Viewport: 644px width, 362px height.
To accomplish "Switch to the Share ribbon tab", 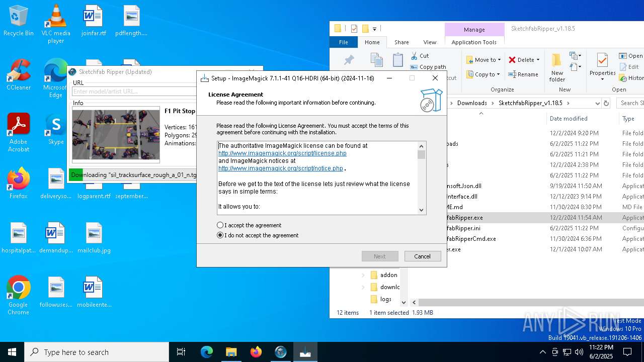I will click(401, 42).
